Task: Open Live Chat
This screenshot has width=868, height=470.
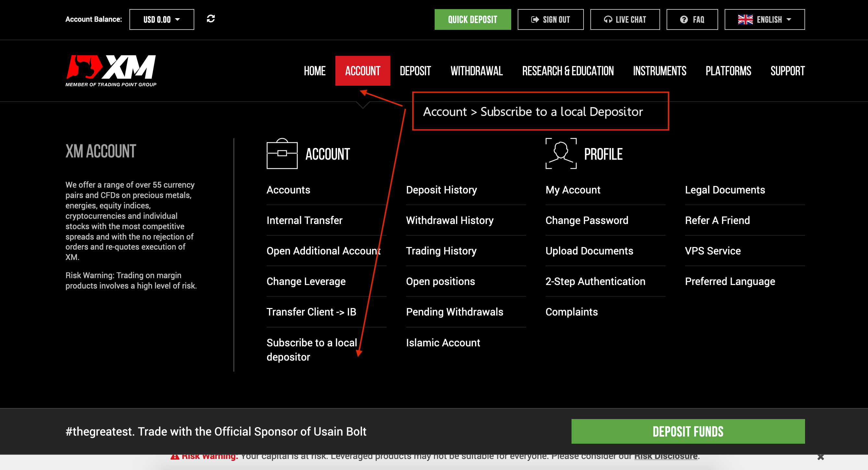Action: [625, 19]
